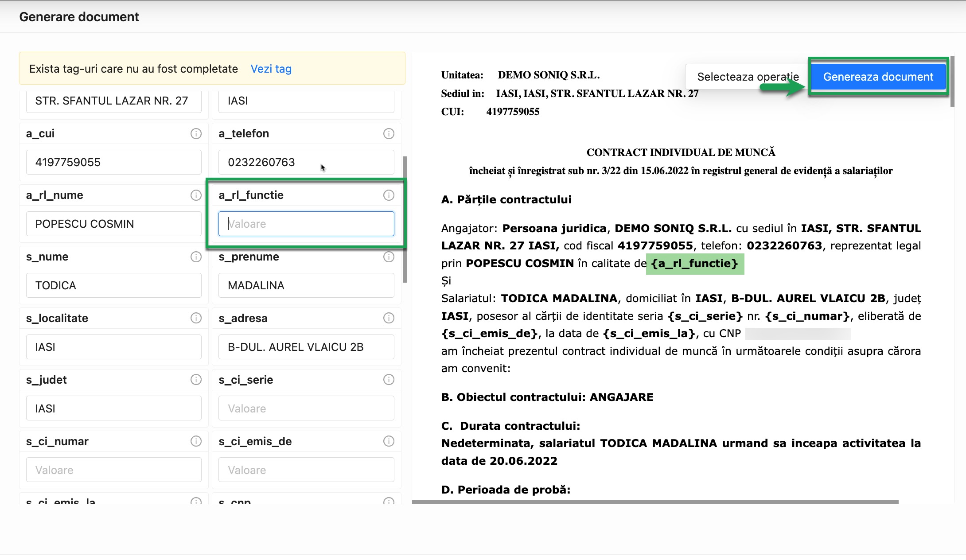Click 'Exista tag-uri care nu au fost completate' warning
Screen dimensions: 966x560
(x=133, y=69)
